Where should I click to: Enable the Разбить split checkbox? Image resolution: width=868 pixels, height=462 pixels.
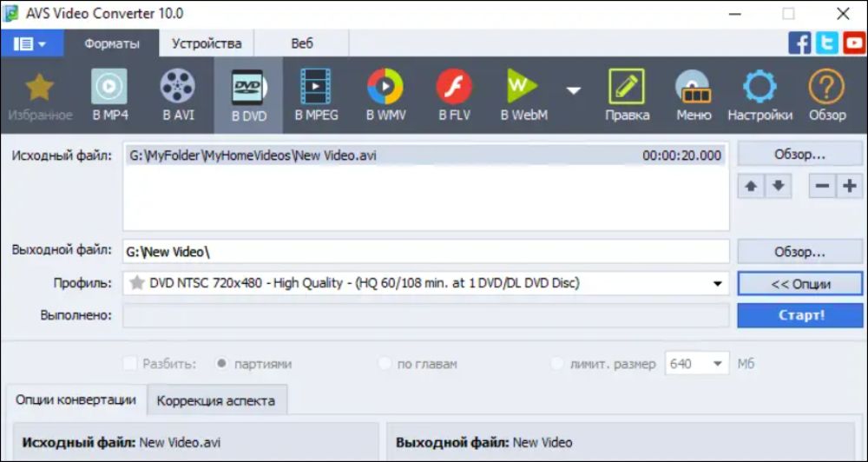coord(130,364)
